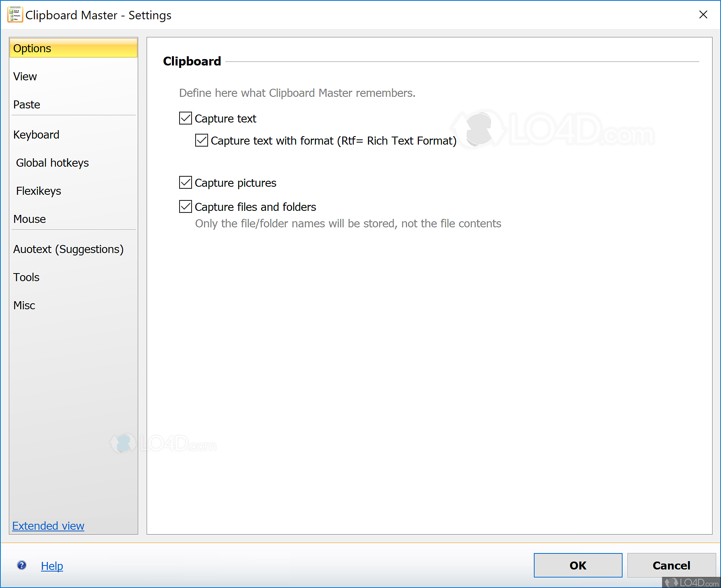Open the Flexikeys settings page

[74, 191]
